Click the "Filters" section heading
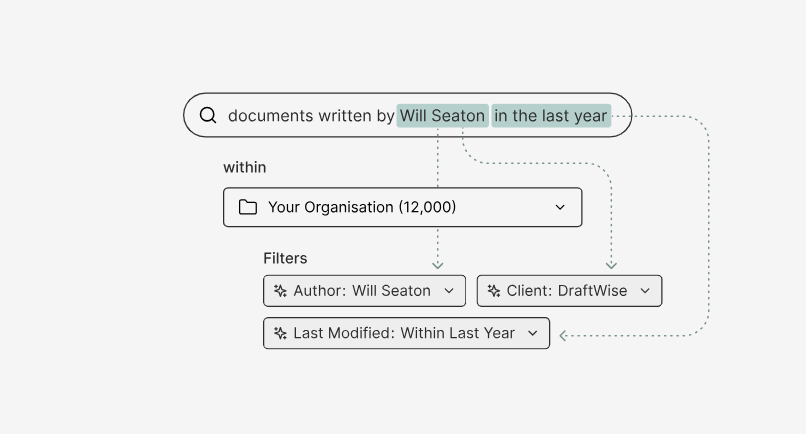This screenshot has height=434, width=806. [x=285, y=258]
